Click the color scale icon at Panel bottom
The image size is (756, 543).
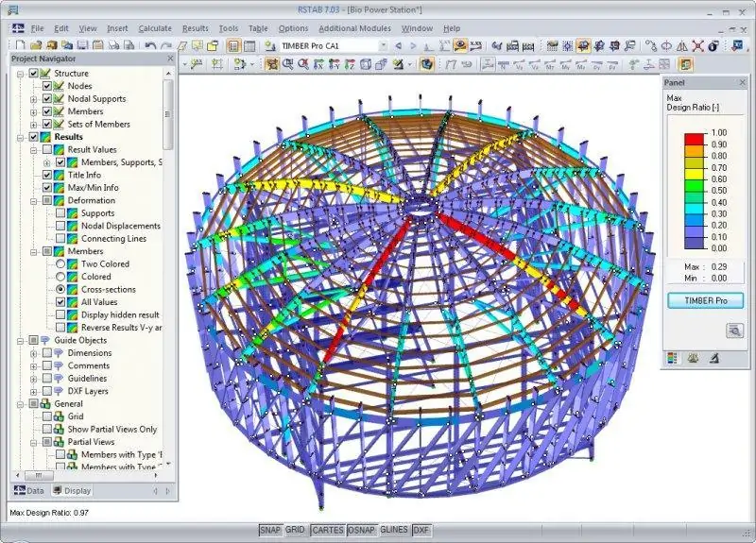coord(672,358)
